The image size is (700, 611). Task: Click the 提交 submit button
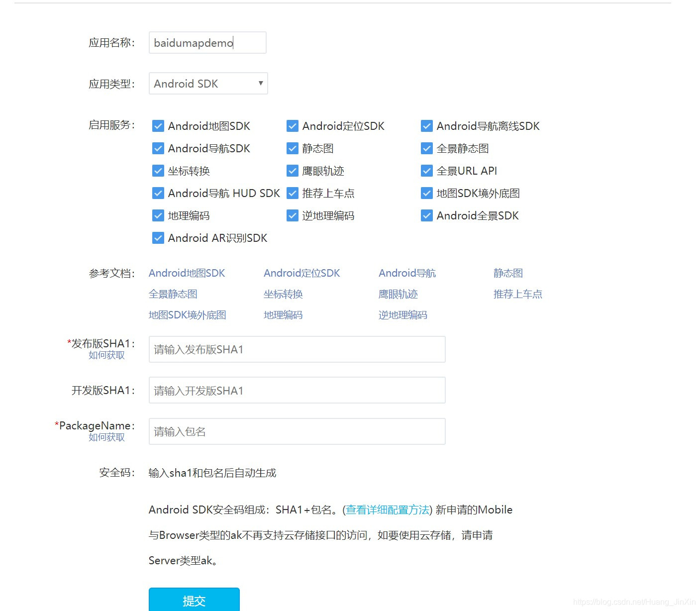(x=194, y=600)
